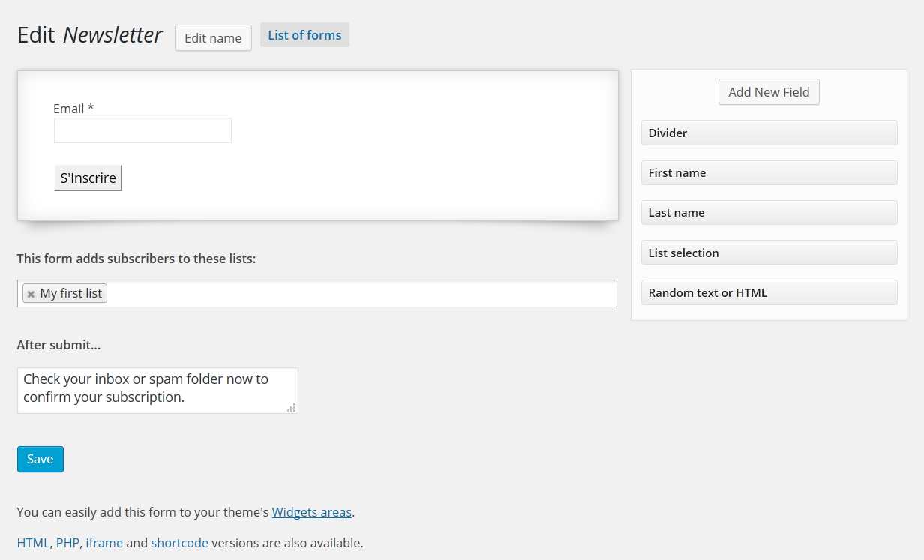
Task: Open the PHP version link
Action: (x=67, y=543)
